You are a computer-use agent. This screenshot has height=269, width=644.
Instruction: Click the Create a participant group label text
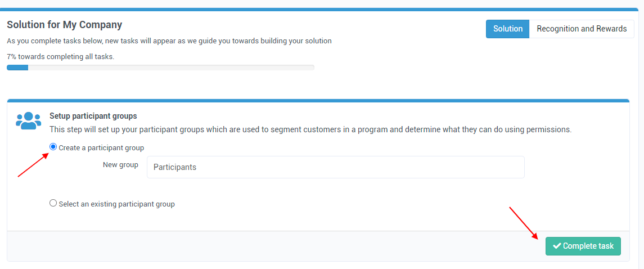[101, 148]
